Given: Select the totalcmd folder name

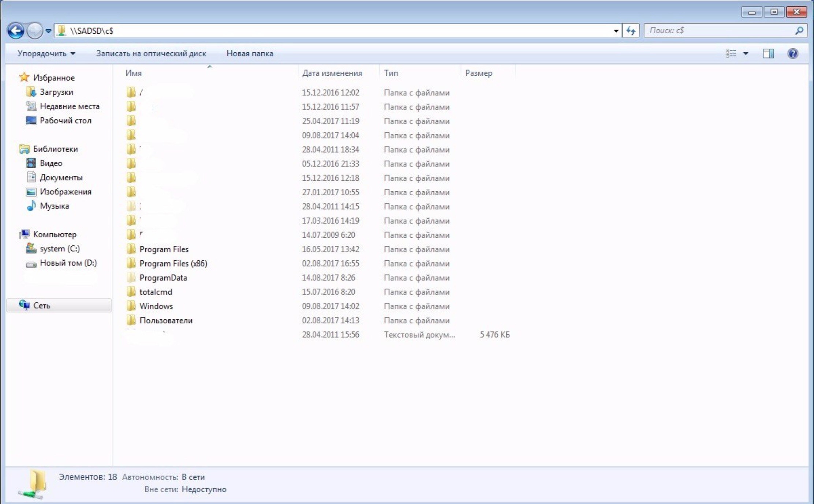Looking at the screenshot, I should [x=156, y=292].
